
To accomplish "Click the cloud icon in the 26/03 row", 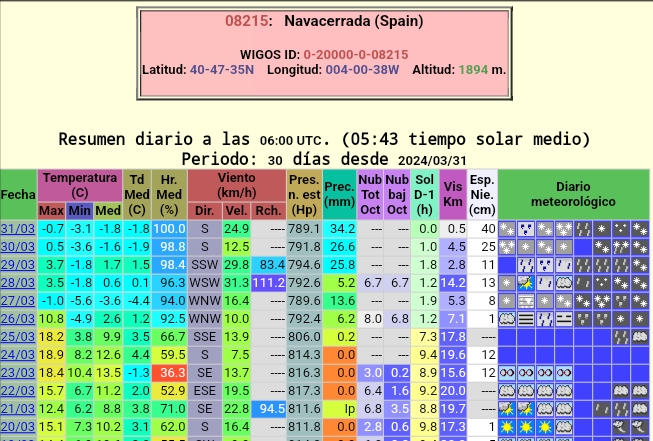I will coord(507,319).
